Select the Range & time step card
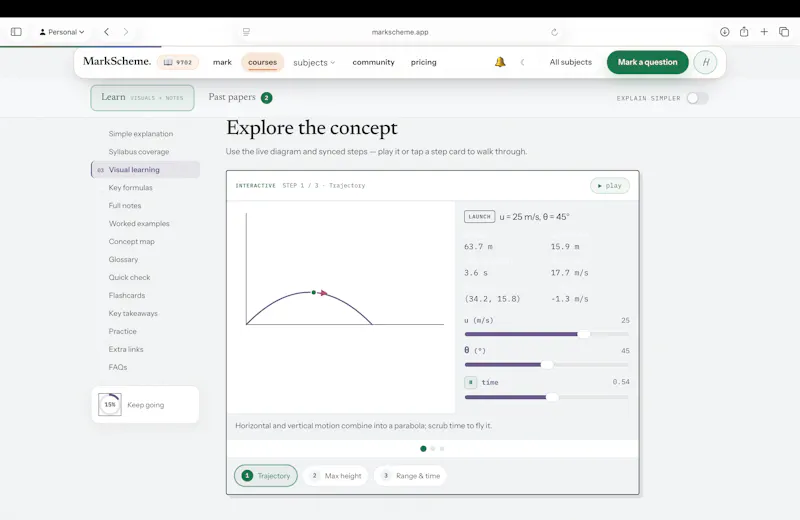The height and width of the screenshot is (520, 800). coord(410,476)
